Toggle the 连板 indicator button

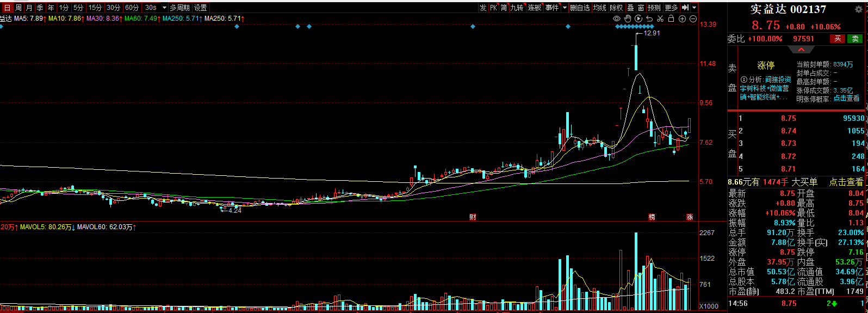pyautogui.click(x=535, y=8)
